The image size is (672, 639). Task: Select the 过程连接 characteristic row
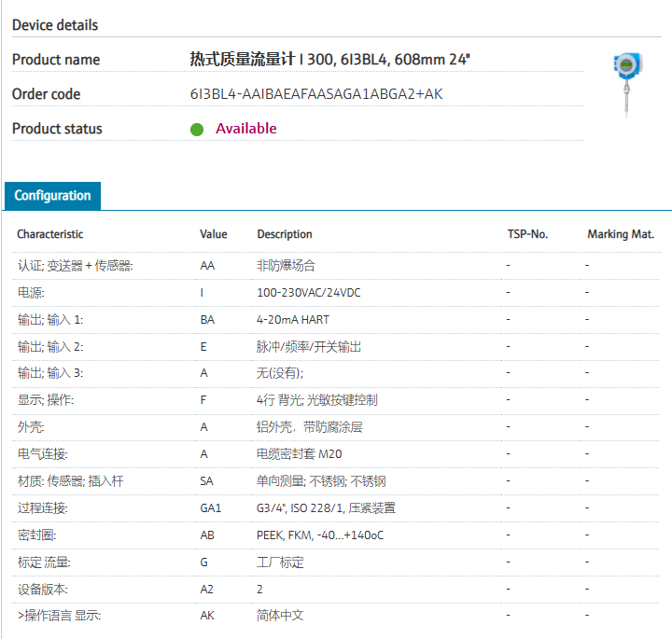[x=43, y=508]
